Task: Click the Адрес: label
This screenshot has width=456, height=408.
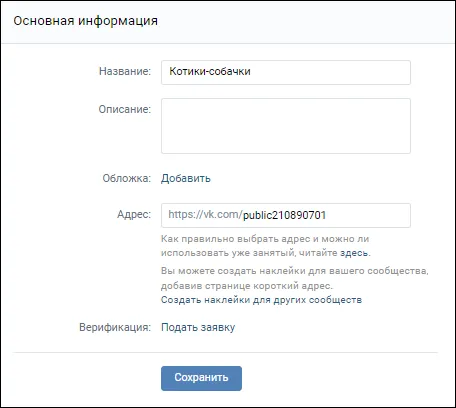Action: [134, 214]
